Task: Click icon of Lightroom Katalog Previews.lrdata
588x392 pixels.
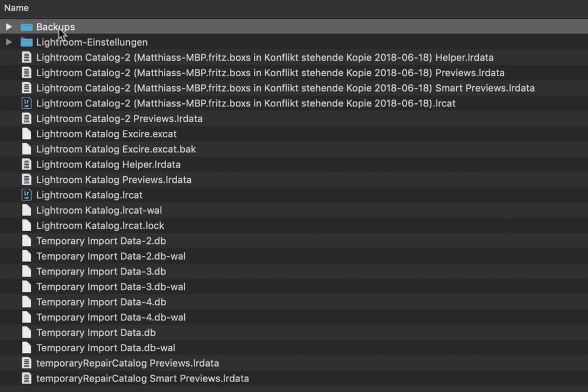Action: pos(26,180)
